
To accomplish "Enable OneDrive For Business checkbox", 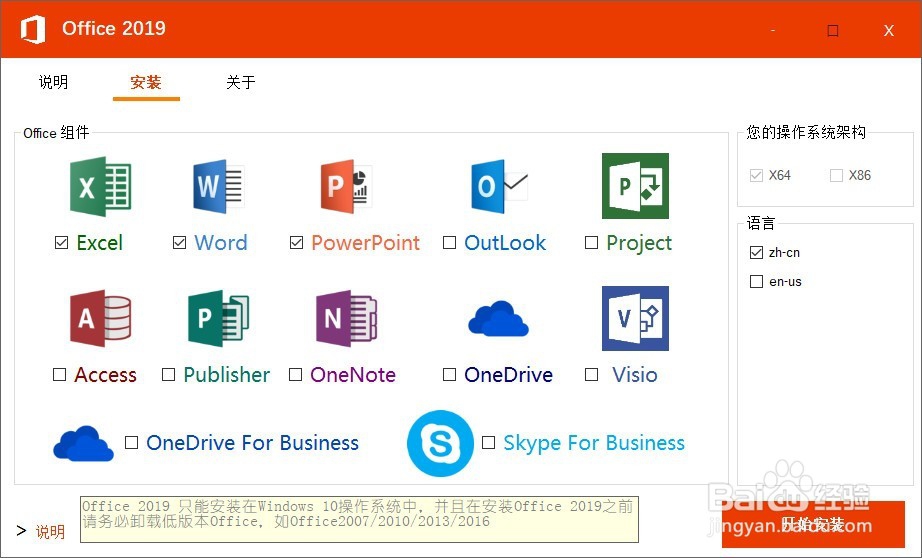I will pyautogui.click(x=132, y=442).
